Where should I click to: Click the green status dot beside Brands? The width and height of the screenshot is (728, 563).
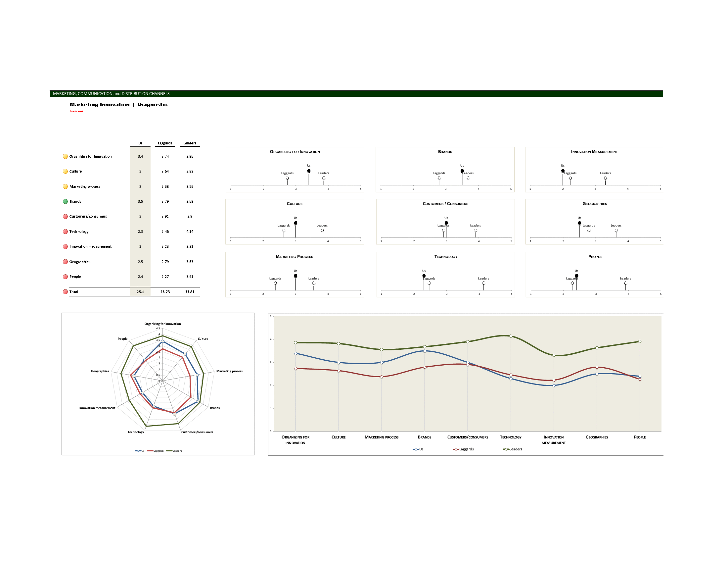click(65, 201)
